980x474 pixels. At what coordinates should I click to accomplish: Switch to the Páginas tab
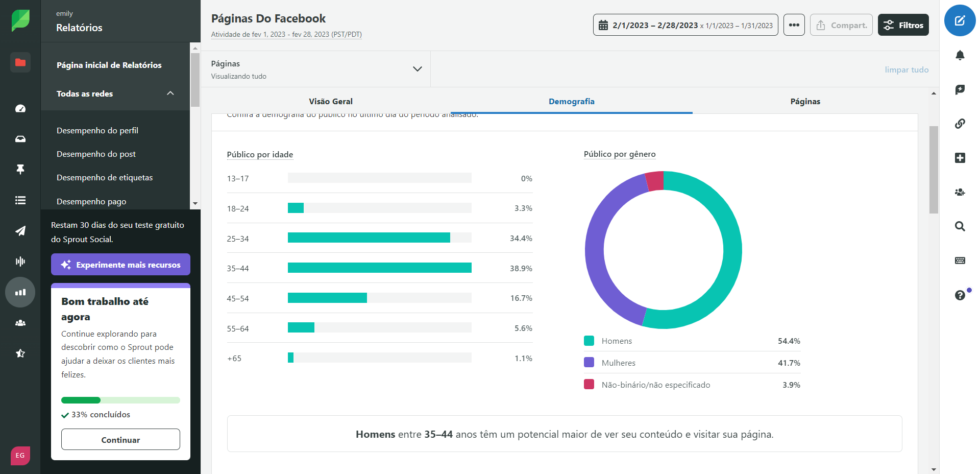coord(805,101)
